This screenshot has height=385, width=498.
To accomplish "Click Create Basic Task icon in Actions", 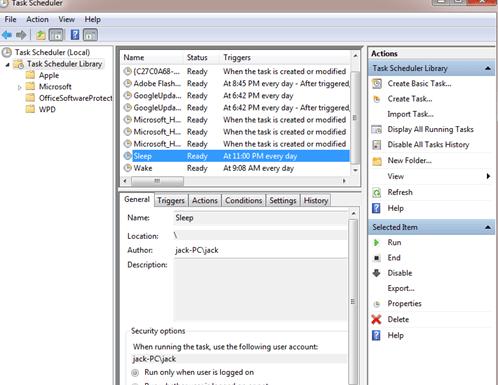I will 377,83.
